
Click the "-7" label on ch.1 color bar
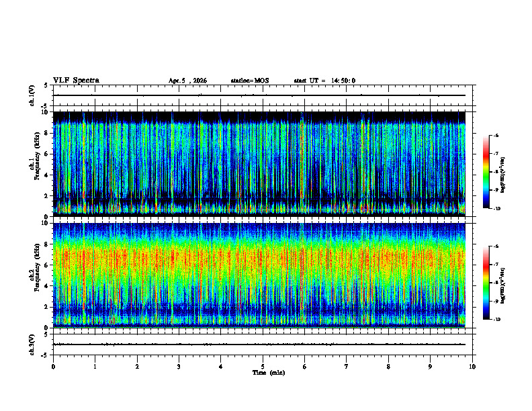496,154
